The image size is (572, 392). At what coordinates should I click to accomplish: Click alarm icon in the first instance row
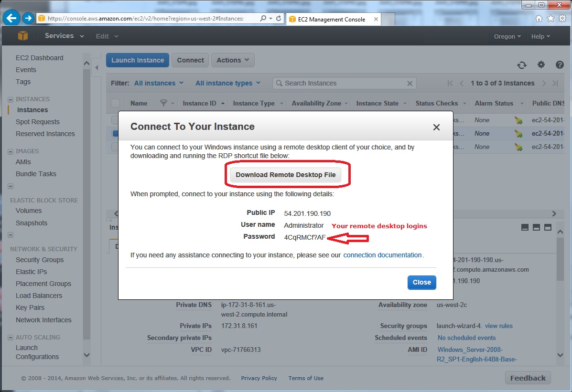click(518, 120)
